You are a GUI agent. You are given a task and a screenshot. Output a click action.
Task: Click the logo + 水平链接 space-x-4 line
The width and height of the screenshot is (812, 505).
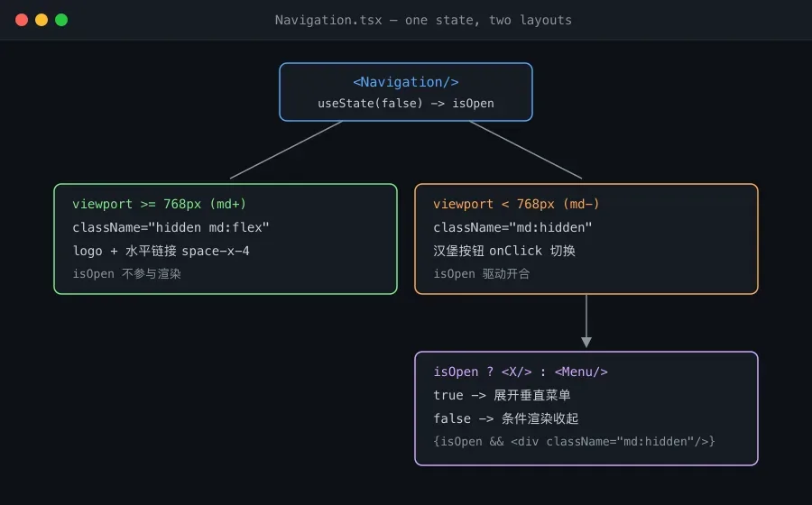coord(161,251)
